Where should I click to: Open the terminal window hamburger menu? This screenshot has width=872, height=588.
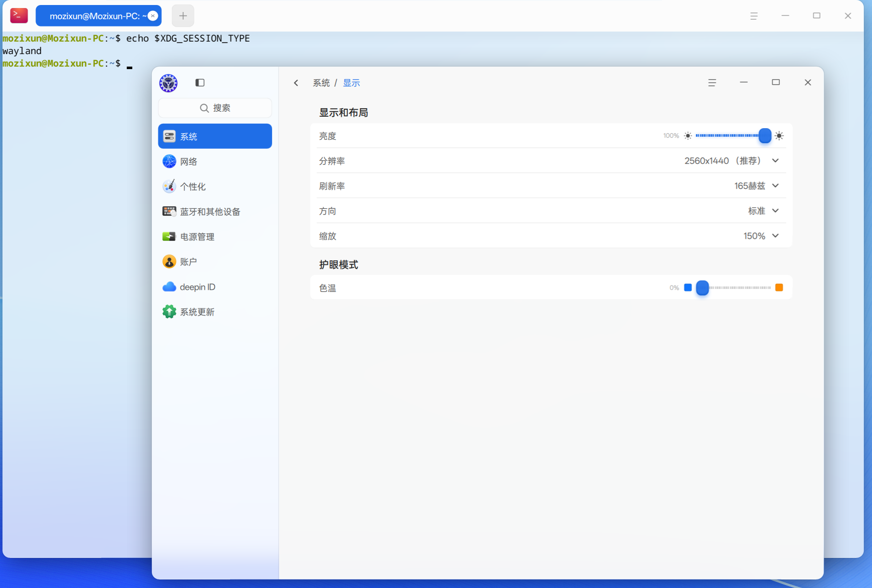pos(754,16)
